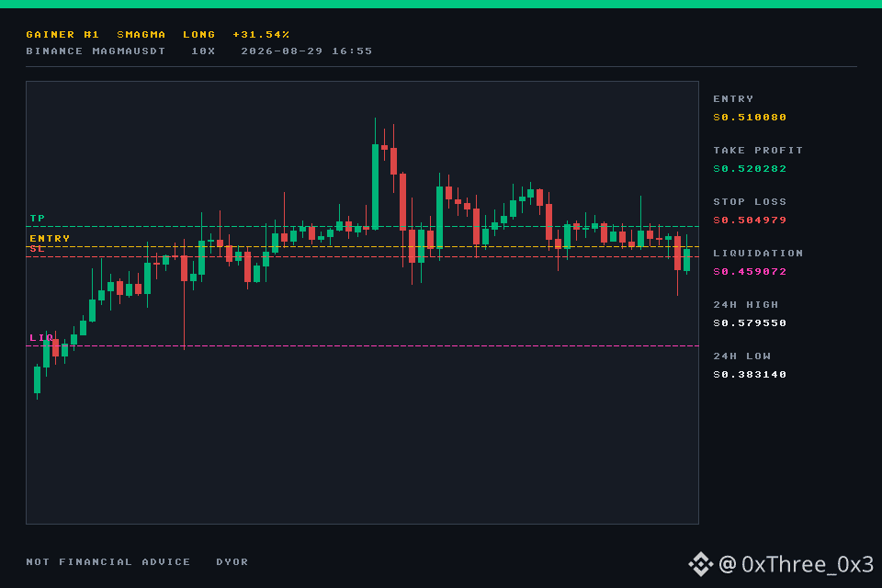The height and width of the screenshot is (588, 882).
Task: Click NOT FINANCIAL ADVICE disclaimer text
Action: click(x=108, y=562)
